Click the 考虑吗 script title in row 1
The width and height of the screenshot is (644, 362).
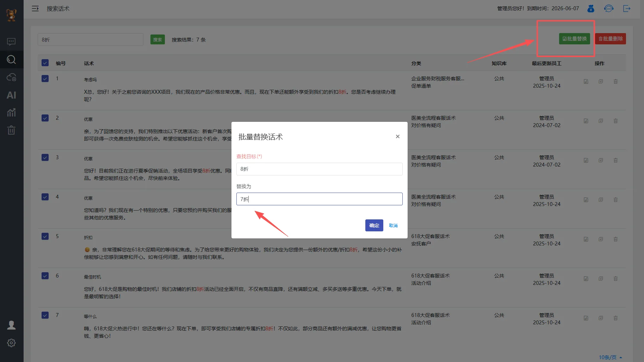point(90,80)
